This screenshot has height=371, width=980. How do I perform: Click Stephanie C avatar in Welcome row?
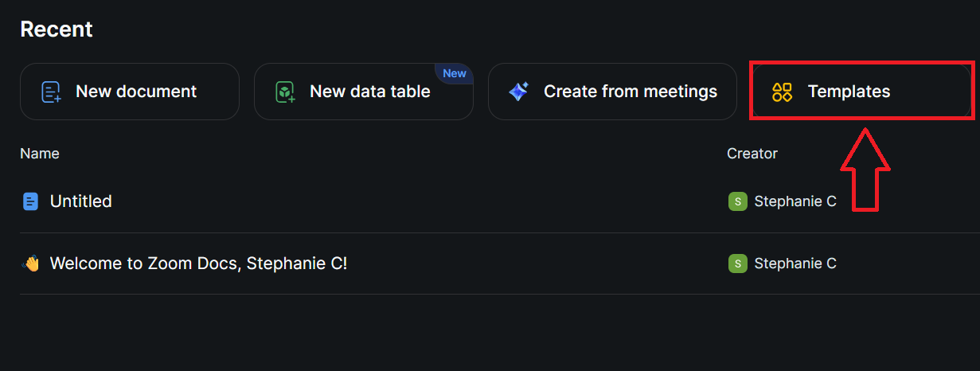click(737, 264)
